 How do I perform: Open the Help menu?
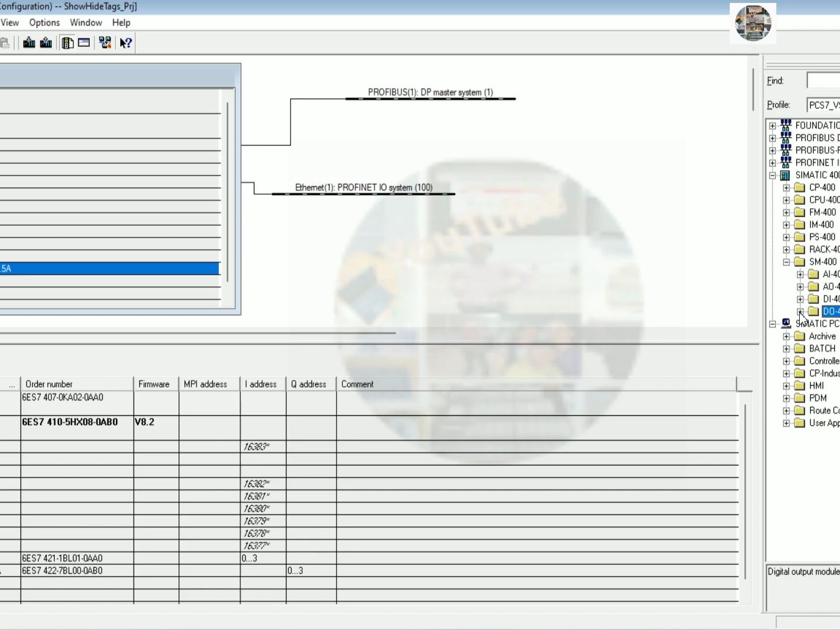[121, 22]
